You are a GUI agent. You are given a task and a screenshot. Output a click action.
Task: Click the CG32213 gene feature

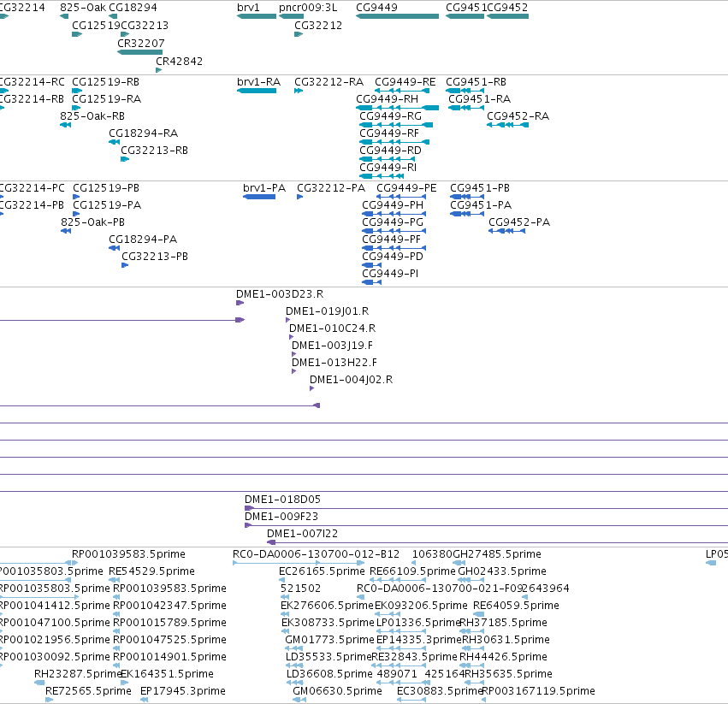pyautogui.click(x=125, y=34)
